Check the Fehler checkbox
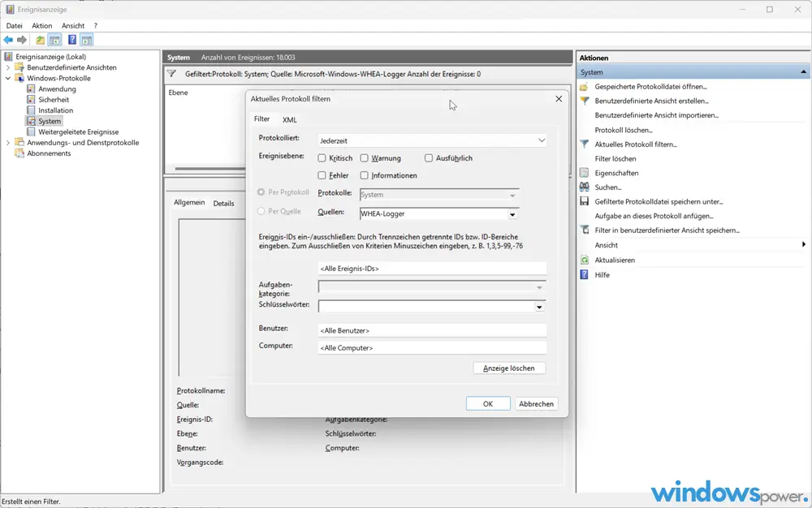Viewport: 812px width, 508px height. [x=322, y=175]
